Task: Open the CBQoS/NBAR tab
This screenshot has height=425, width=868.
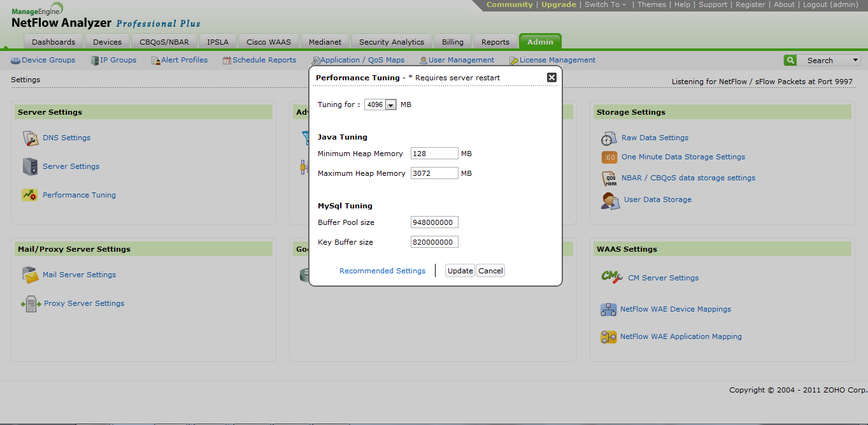Action: 164,42
